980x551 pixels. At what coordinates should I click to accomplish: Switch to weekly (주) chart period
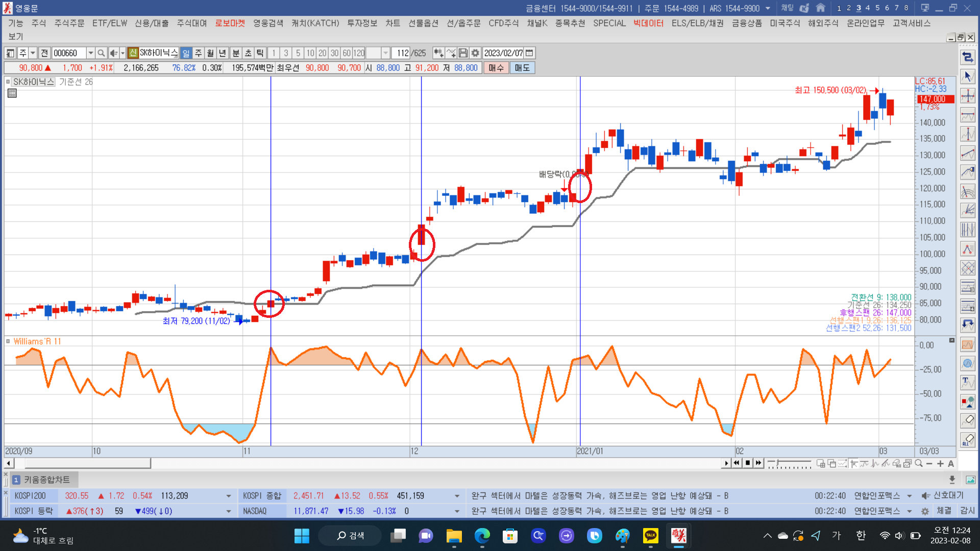(x=198, y=53)
